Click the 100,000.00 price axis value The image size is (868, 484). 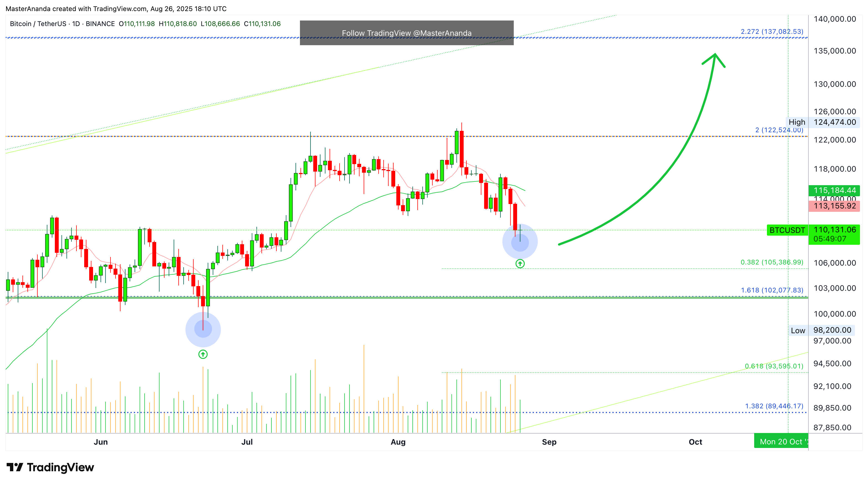pos(835,314)
